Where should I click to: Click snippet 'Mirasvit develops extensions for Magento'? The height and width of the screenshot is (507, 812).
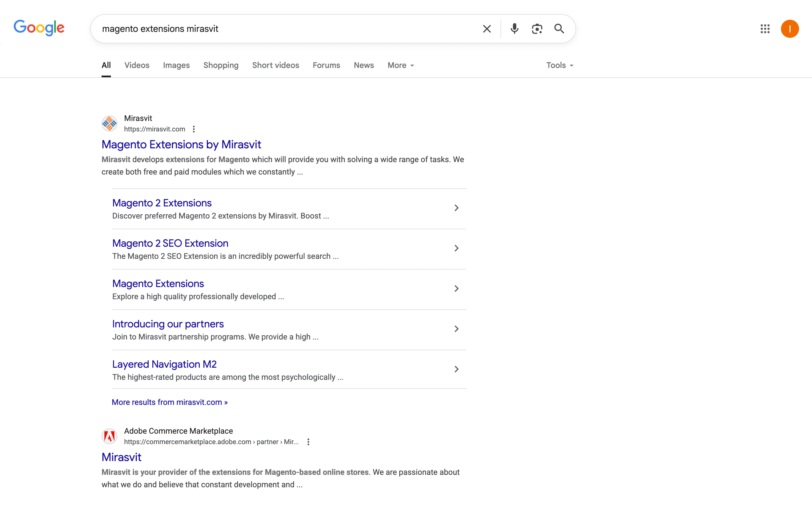[x=283, y=166]
